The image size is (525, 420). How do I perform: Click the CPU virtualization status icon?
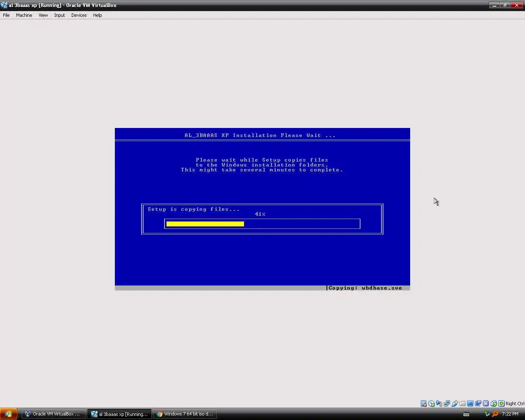tap(486, 404)
